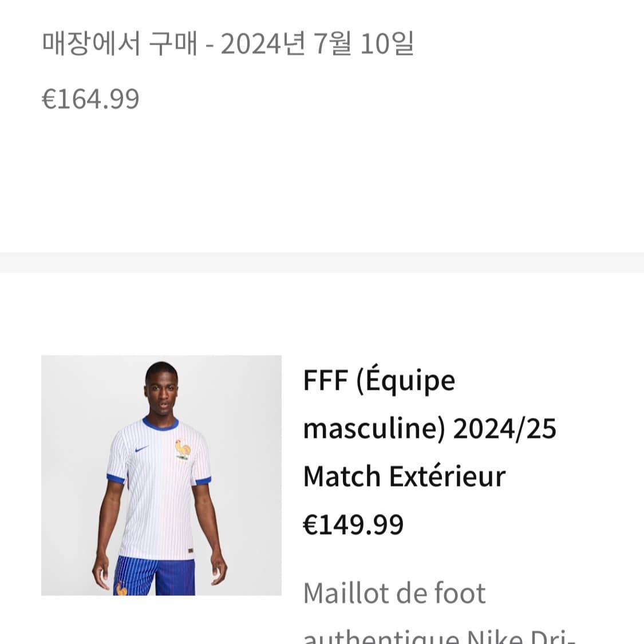This screenshot has height=644, width=644.
Task: Click the €164.99 order total
Action: point(90,99)
